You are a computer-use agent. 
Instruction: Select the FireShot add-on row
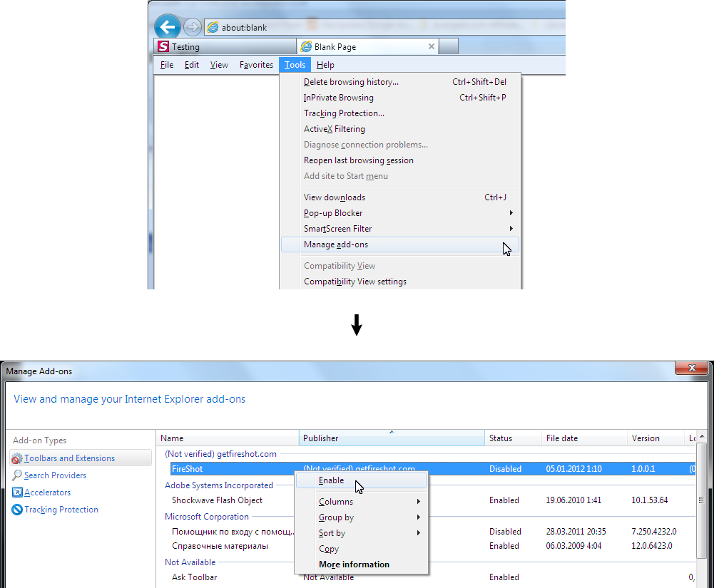coord(432,469)
